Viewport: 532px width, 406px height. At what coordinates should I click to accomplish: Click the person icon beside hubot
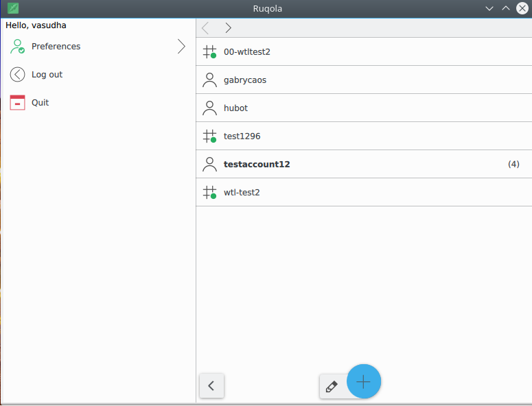[210, 108]
